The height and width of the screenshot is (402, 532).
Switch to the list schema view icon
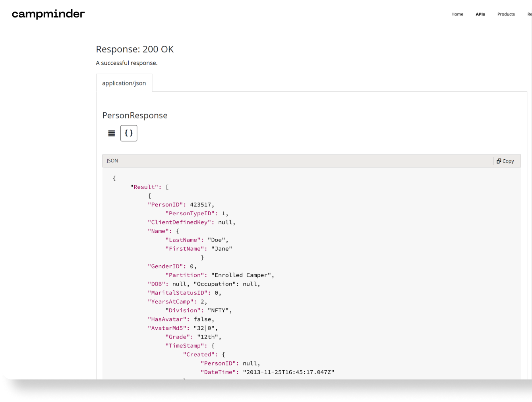[112, 133]
